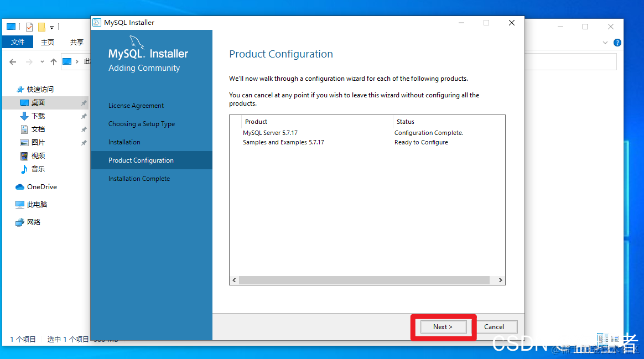Select 视频 in Explorer navigation pane

(x=38, y=155)
